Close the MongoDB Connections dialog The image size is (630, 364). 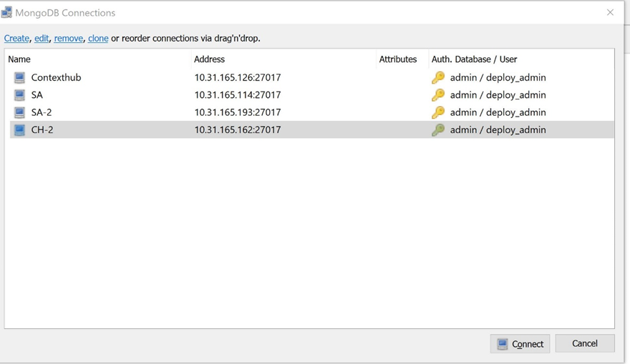(610, 12)
